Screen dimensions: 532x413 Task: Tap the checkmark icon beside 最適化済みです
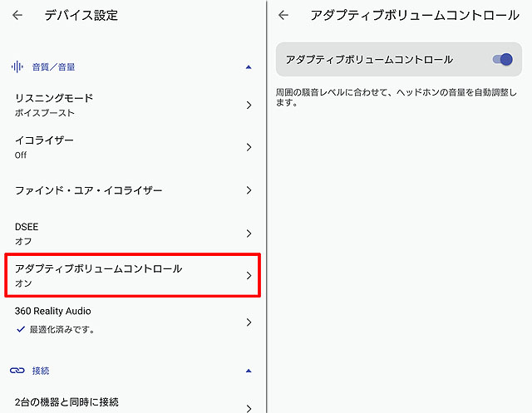(20, 330)
